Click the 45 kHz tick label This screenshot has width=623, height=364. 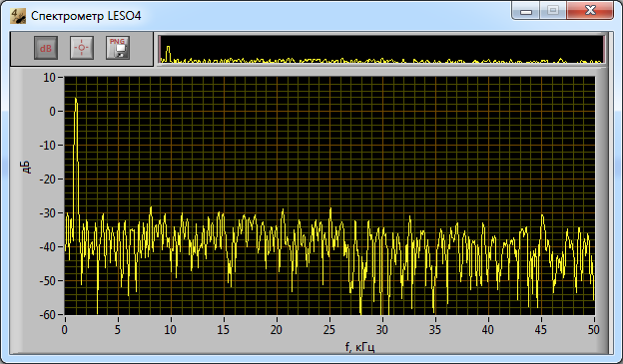541,329
